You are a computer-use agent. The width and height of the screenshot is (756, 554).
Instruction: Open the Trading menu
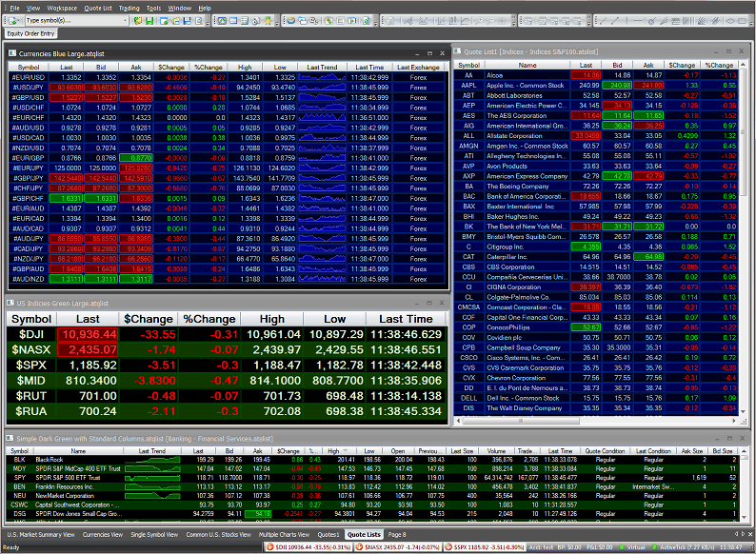[x=129, y=9]
